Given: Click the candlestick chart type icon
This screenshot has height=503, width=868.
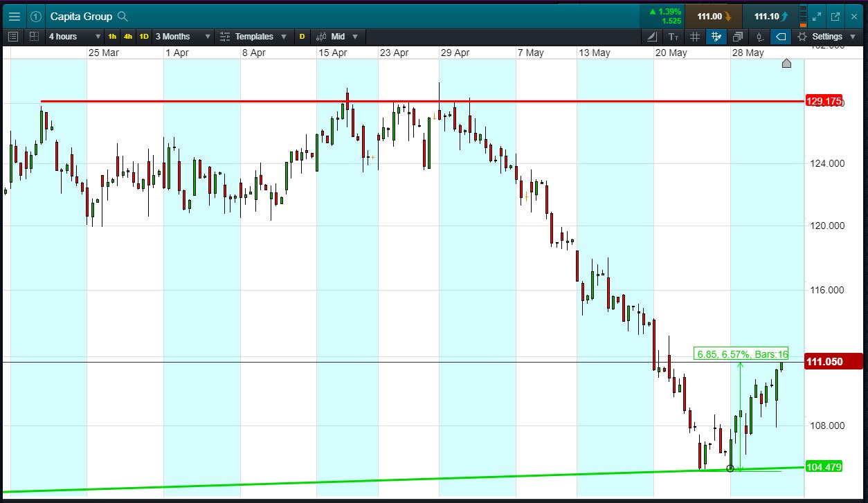Looking at the screenshot, I should click(x=322, y=36).
